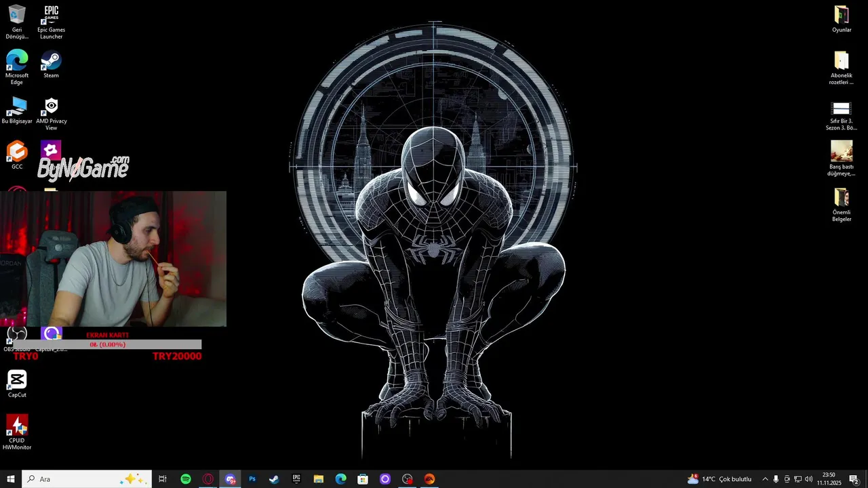
Task: Expand hidden system tray icons chevron
Action: coord(765,479)
